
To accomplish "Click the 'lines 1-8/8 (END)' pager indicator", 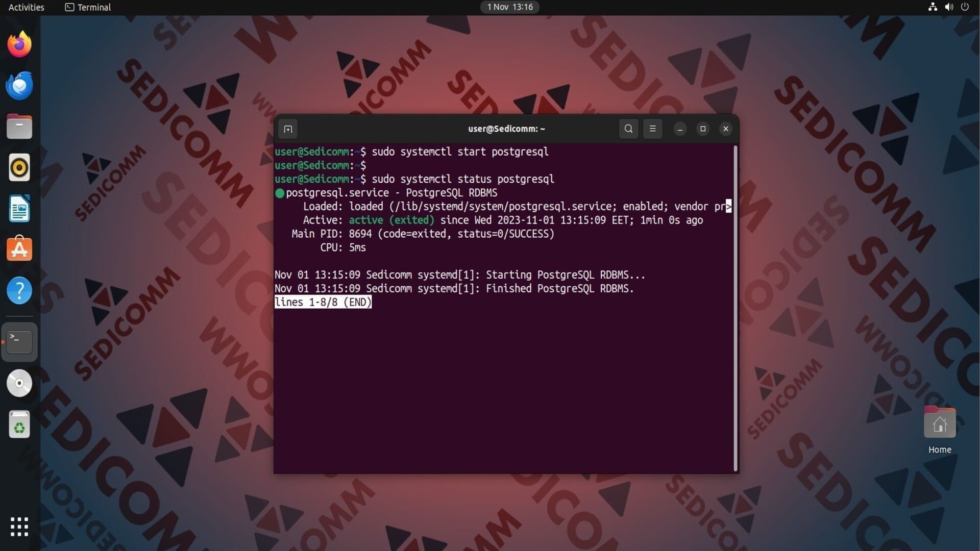I will tap(323, 303).
